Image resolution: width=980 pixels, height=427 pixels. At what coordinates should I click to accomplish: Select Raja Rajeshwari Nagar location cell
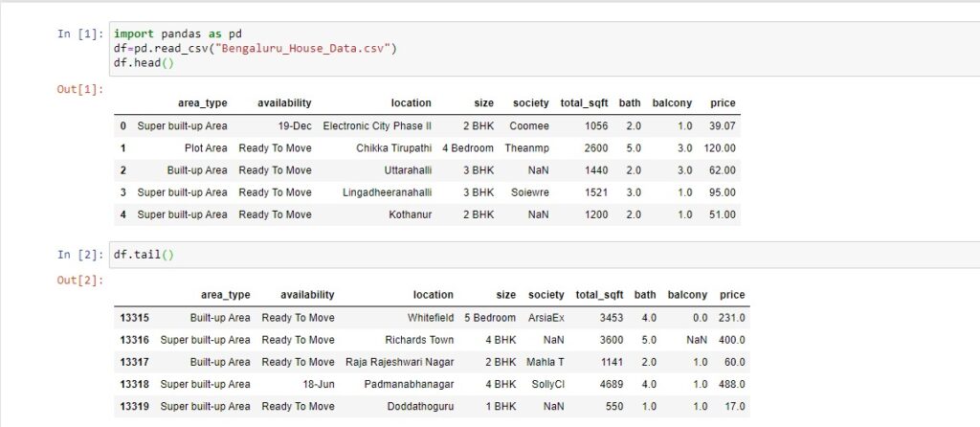[400, 362]
